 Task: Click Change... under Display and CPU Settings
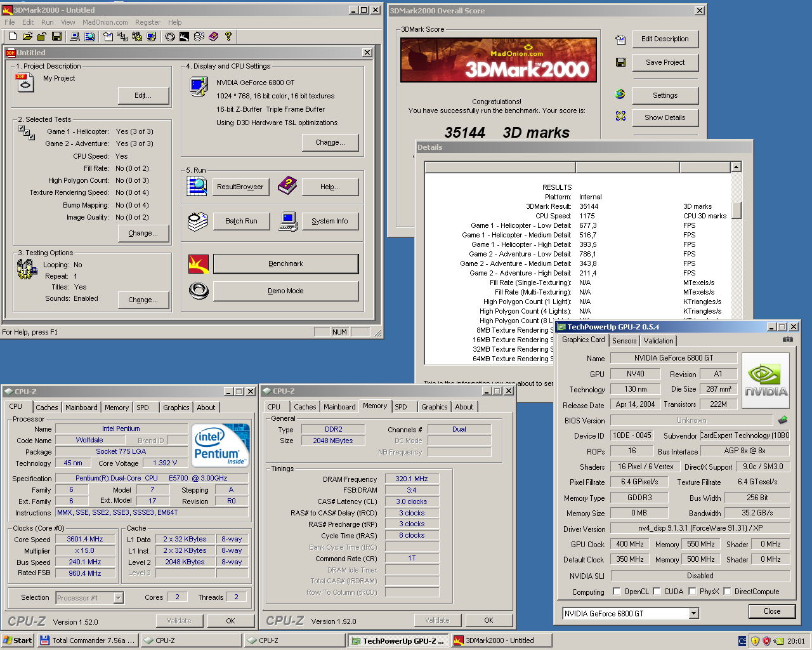click(x=330, y=142)
